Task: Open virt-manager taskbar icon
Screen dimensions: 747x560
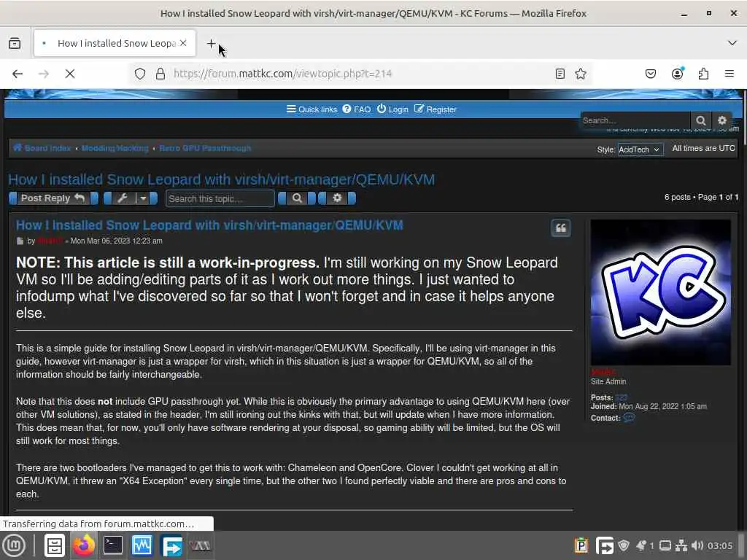Action: [x=200, y=545]
